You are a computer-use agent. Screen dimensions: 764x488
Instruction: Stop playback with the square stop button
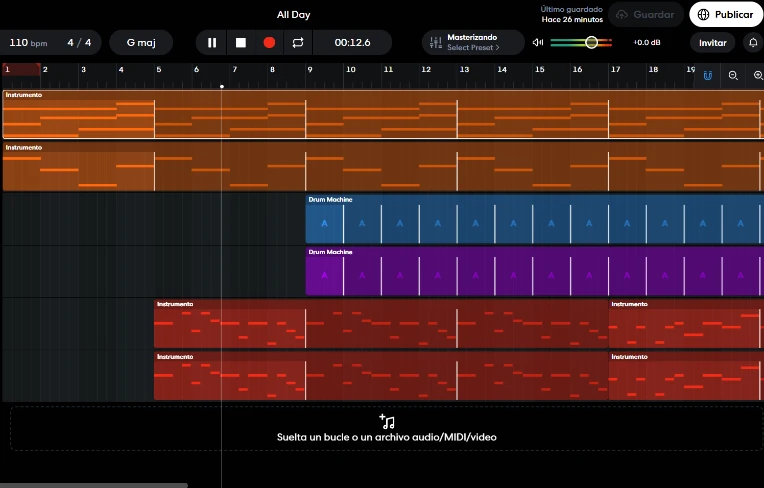click(241, 43)
